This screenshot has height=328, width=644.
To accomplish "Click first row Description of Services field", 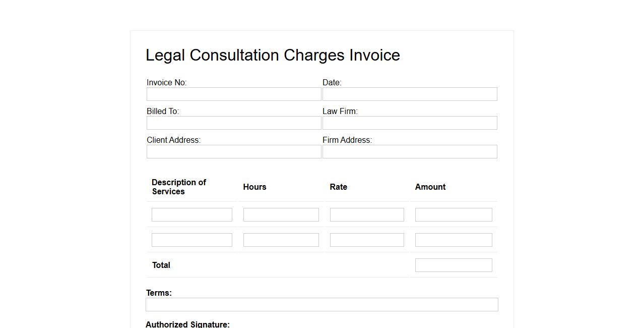I will 191,214.
